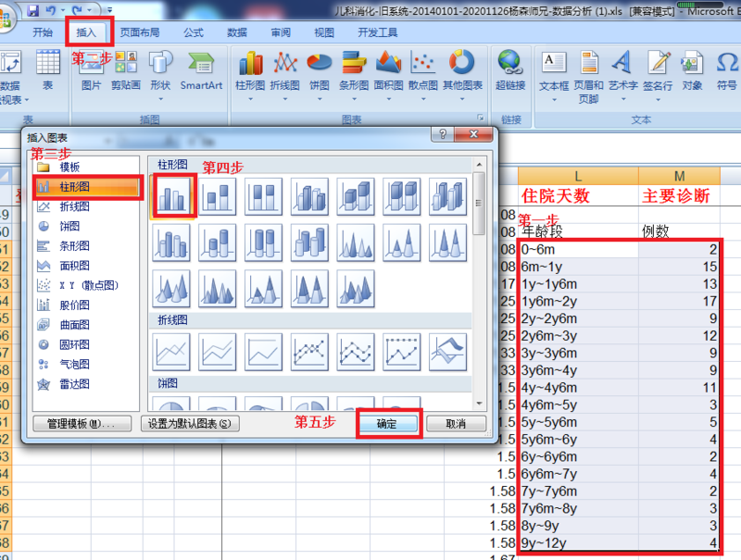Switch to the 插入 ribbon tab
741x560 pixels.
pyautogui.click(x=86, y=32)
